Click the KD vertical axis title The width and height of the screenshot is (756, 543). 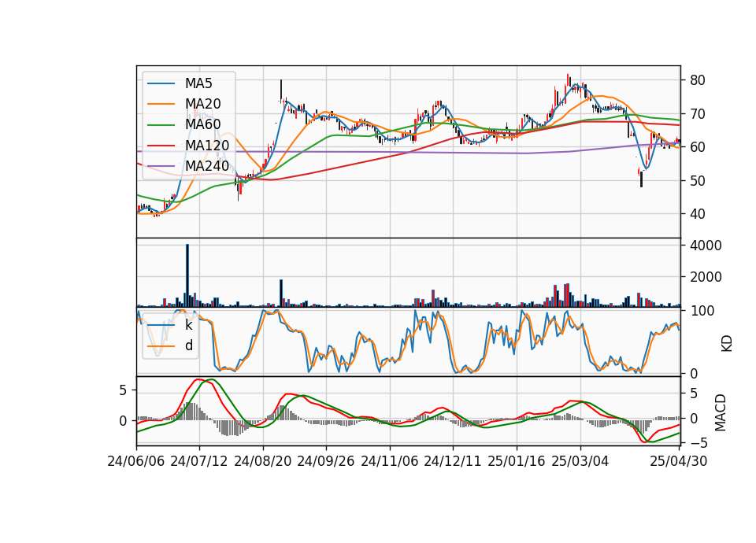tap(727, 343)
